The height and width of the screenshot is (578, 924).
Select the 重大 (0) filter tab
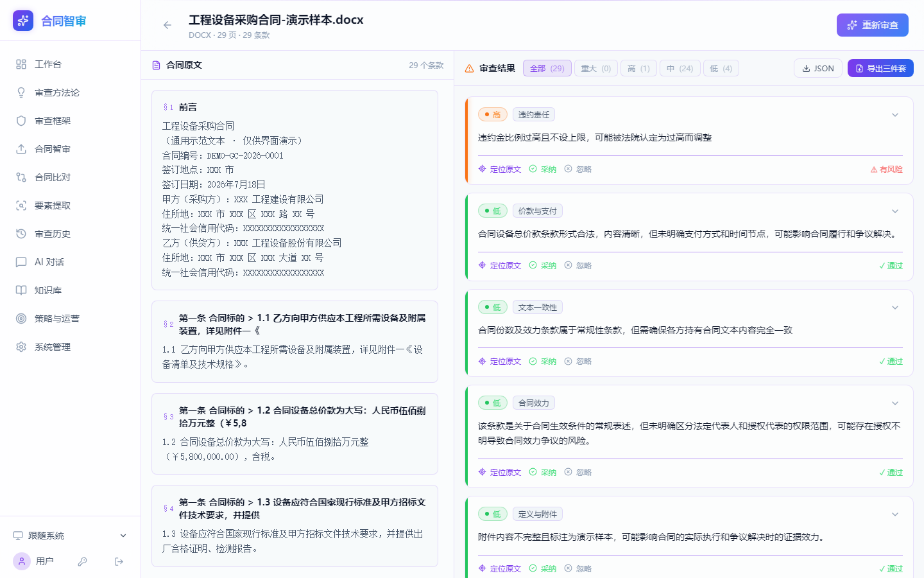[596, 68]
